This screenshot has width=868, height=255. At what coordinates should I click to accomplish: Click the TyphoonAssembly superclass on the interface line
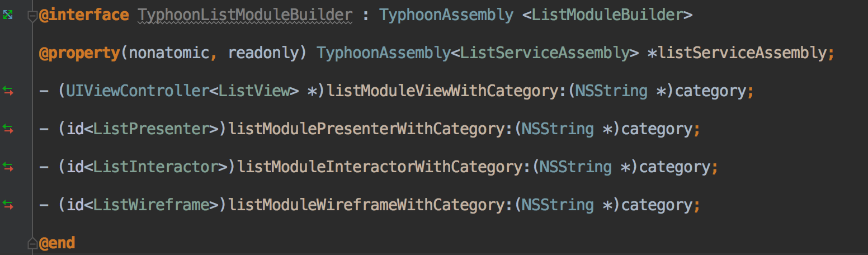click(x=446, y=15)
